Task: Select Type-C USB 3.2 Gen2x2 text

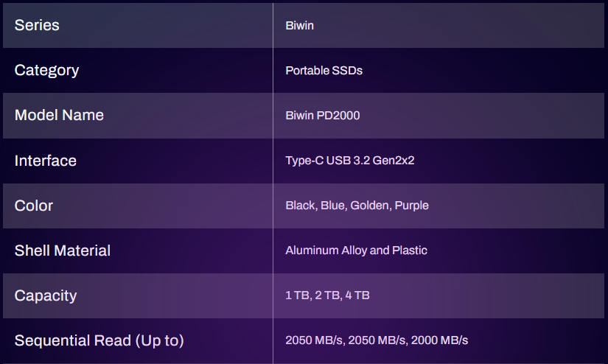Action: pos(350,161)
